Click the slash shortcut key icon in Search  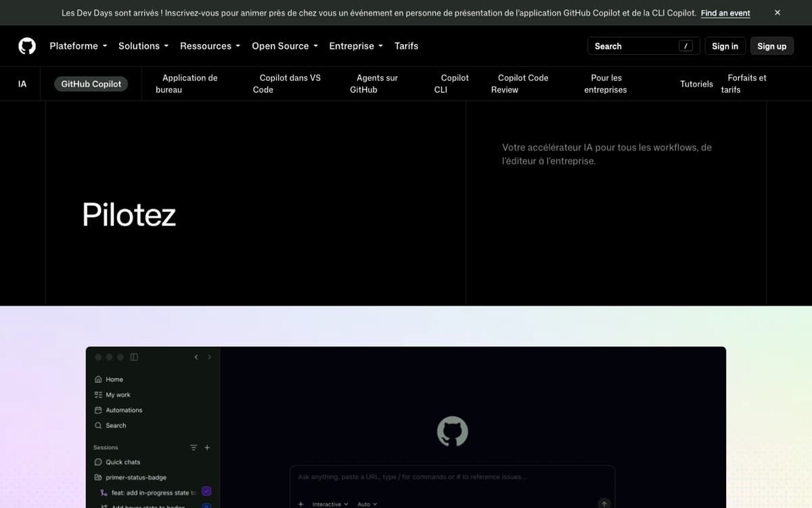686,46
